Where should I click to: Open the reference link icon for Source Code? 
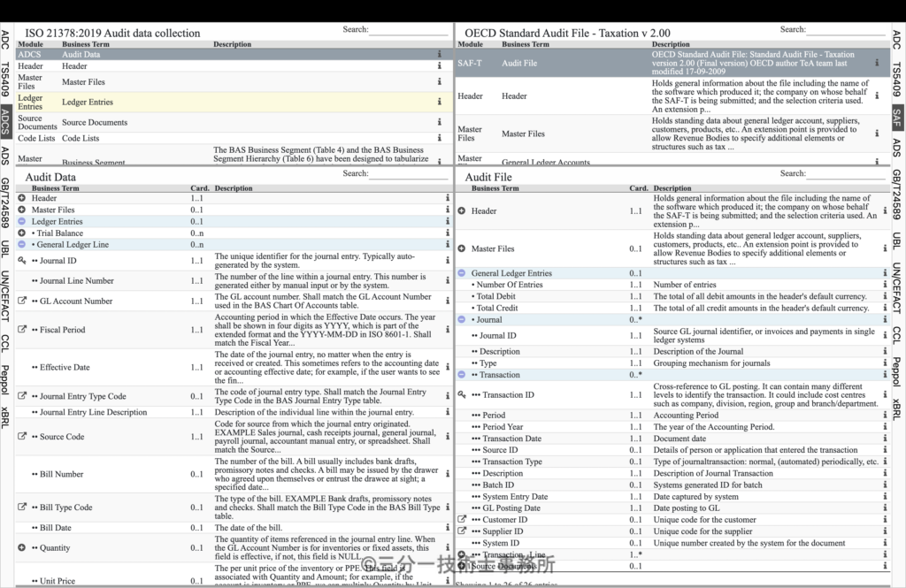pos(22,436)
